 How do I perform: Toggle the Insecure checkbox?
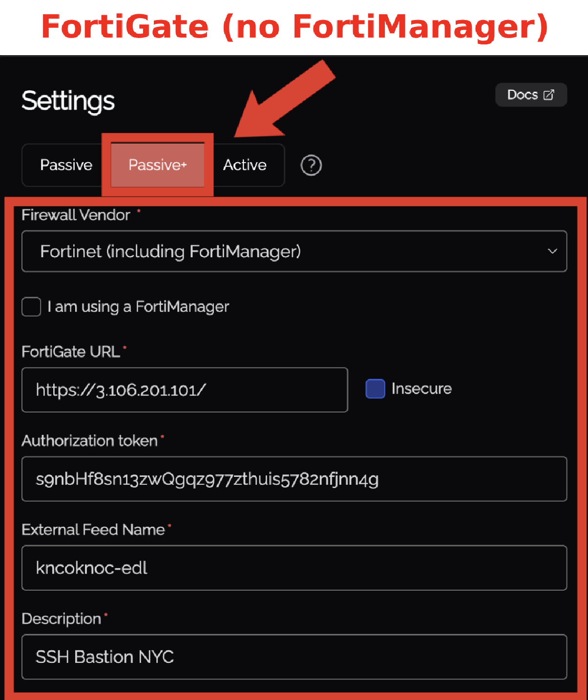(x=375, y=389)
